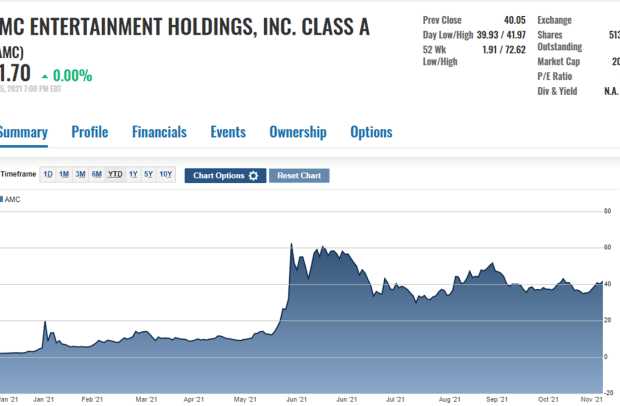Select the 1M timeframe
The height and width of the screenshot is (406, 620).
tap(64, 174)
